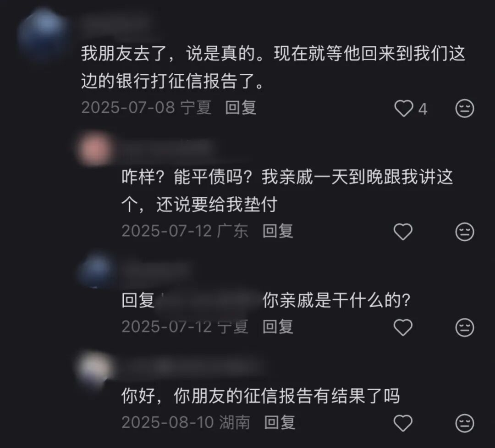Open the blue avatar above 你亲戚 reply
The image size is (495, 448).
click(x=96, y=270)
